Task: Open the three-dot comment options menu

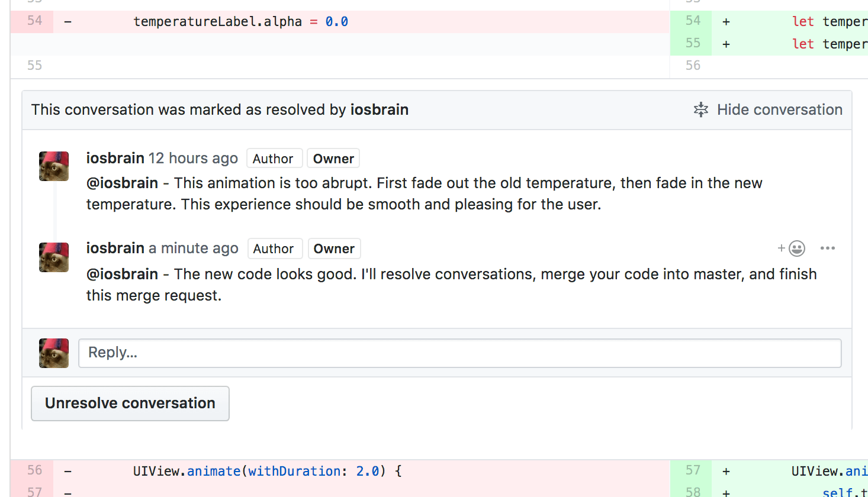Action: coord(827,248)
